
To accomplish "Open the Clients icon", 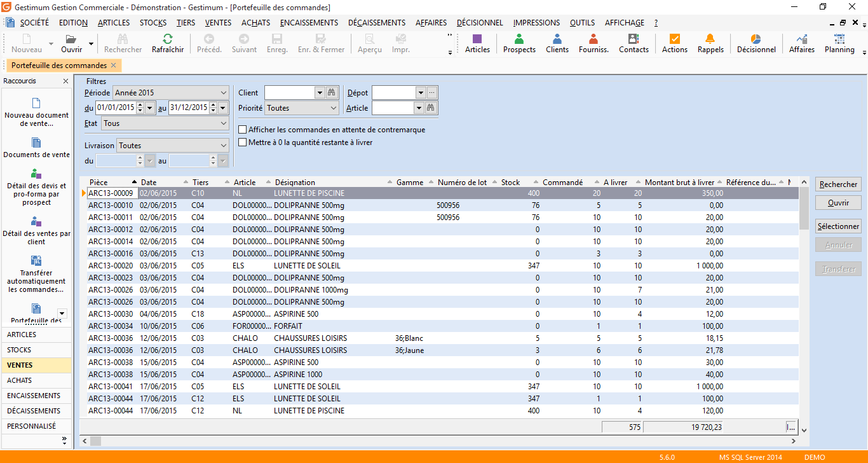I will 557,39.
